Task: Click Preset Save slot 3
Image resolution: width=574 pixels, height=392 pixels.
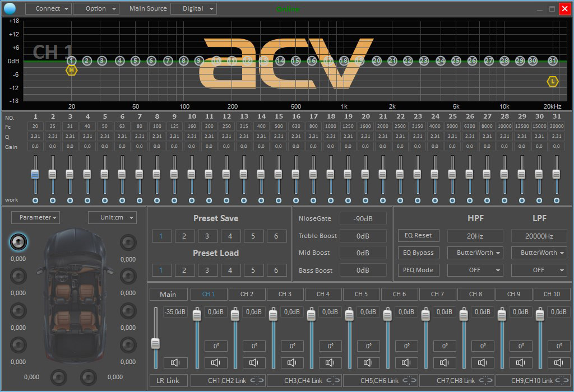Action: 207,236
